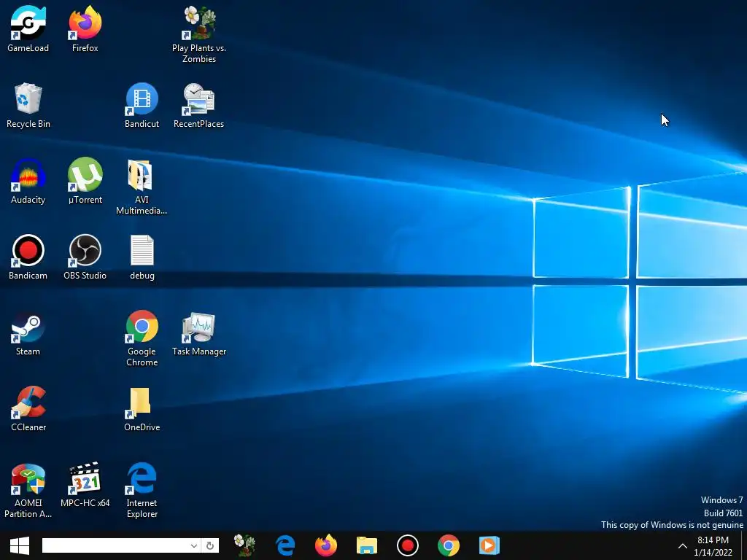Open the clock showing 8:14 PM
Image resolution: width=747 pixels, height=560 pixels.
click(x=713, y=546)
